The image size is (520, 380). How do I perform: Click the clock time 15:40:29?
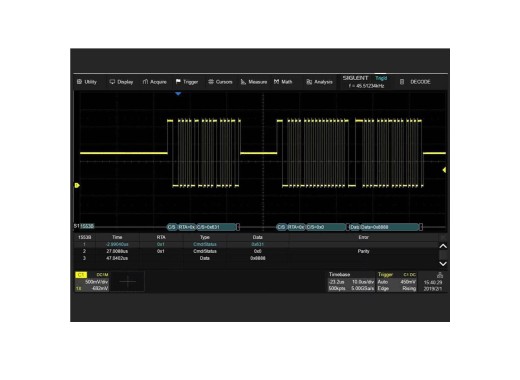click(x=433, y=283)
